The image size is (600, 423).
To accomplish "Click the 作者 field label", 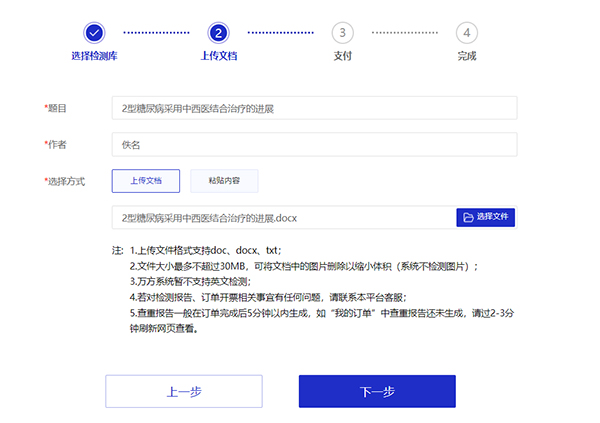I will 57,145.
